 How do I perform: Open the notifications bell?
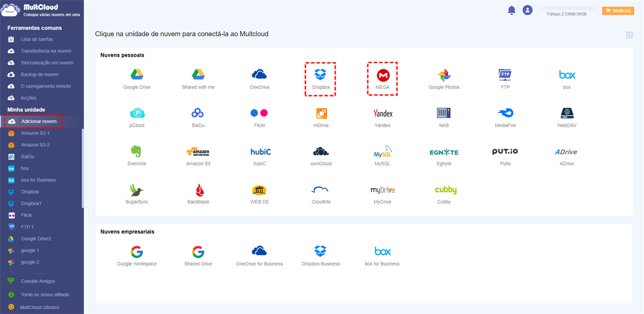[x=511, y=10]
